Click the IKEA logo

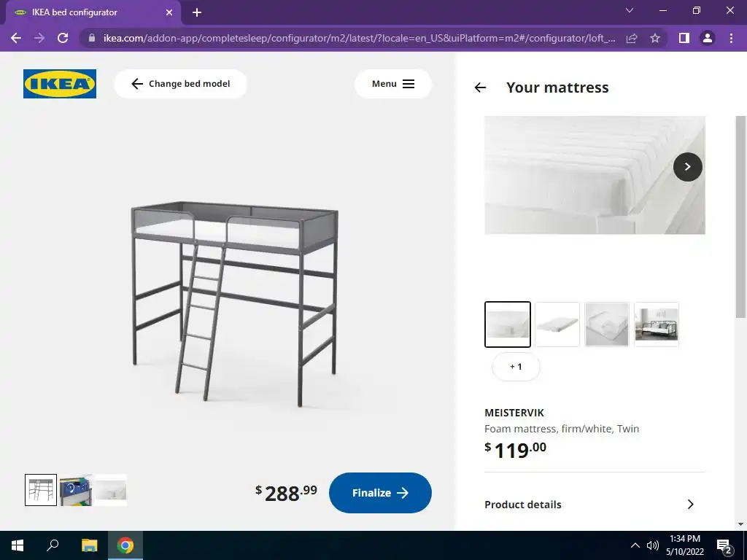click(x=60, y=84)
